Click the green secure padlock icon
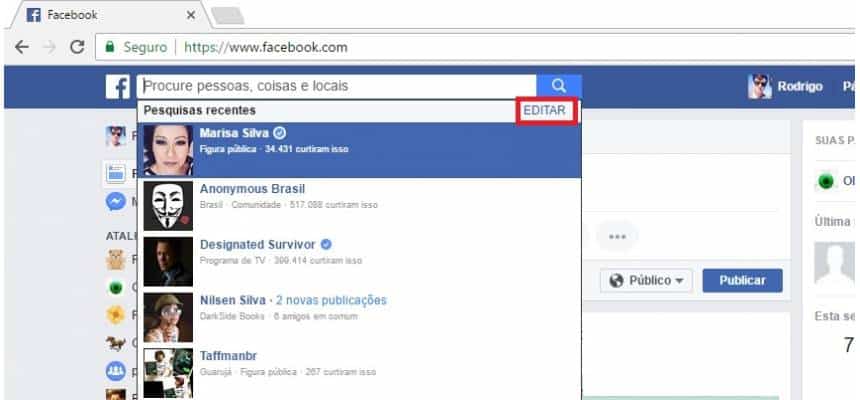 point(110,47)
